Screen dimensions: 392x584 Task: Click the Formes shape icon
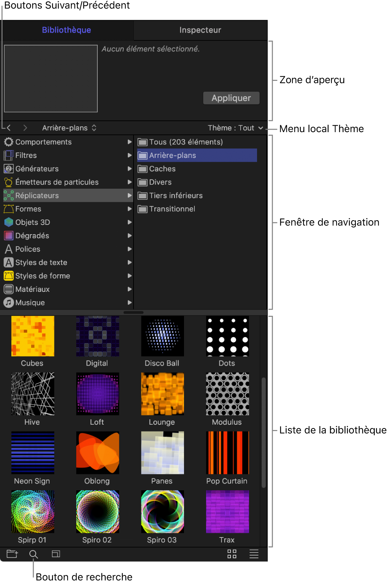[9, 209]
